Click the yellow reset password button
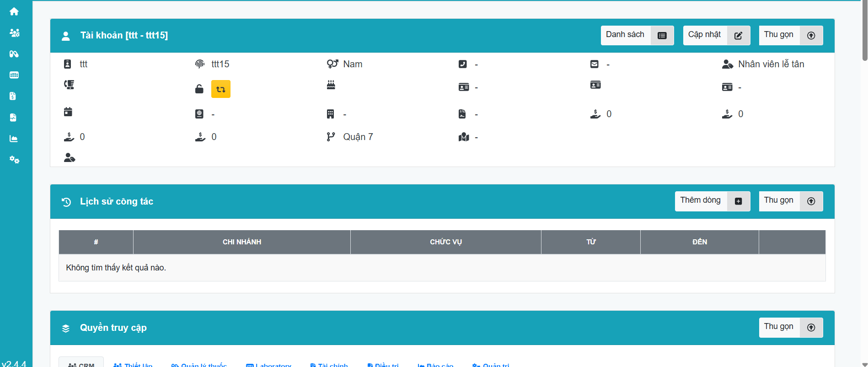 (x=220, y=89)
